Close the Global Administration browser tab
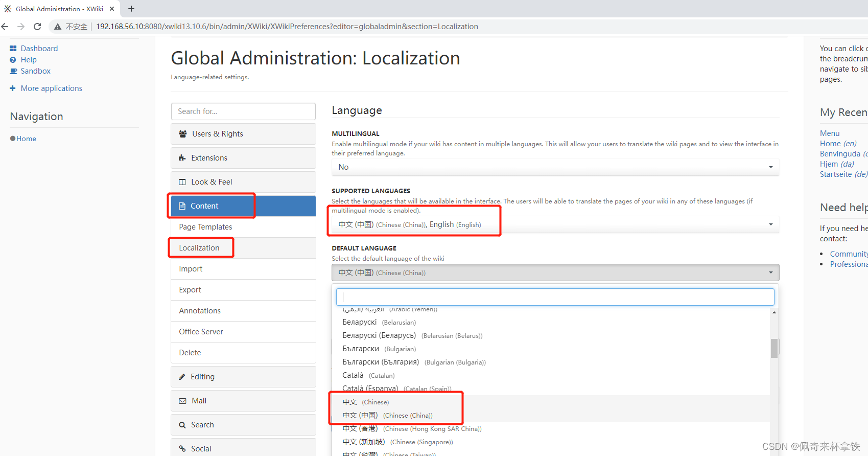The height and width of the screenshot is (456, 868). 112,9
